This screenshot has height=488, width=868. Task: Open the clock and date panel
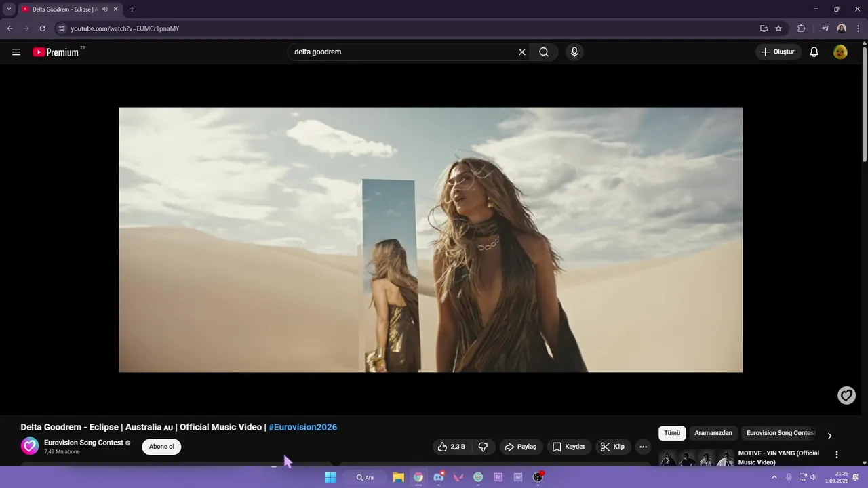coord(836,477)
